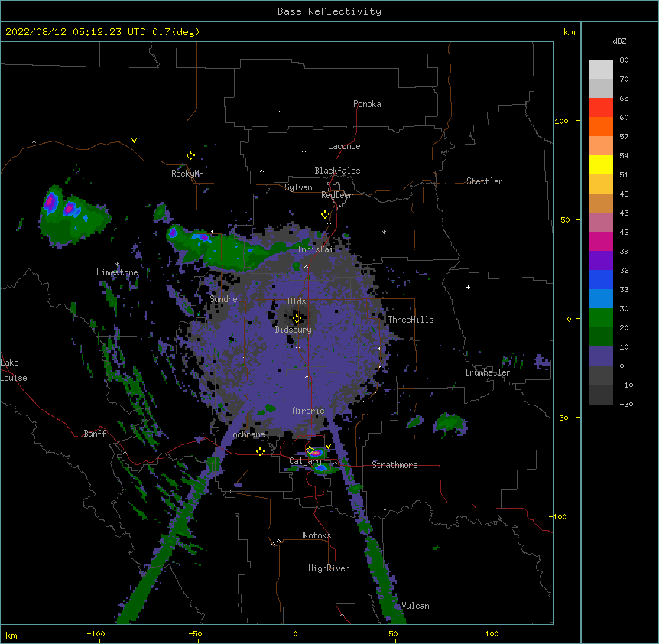Click the white plus marker north of Drumheller
The width and height of the screenshot is (659, 644).
point(468,287)
